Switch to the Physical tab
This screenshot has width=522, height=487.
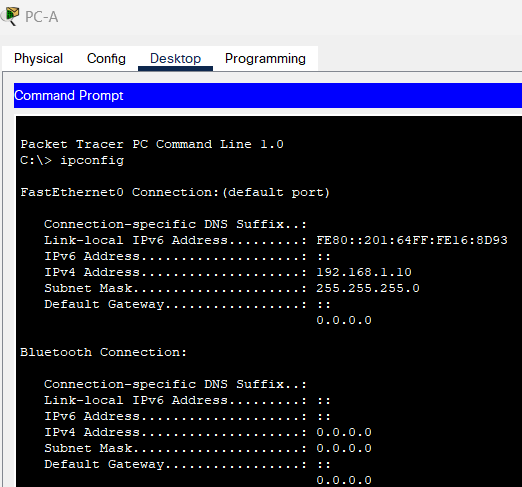[38, 59]
